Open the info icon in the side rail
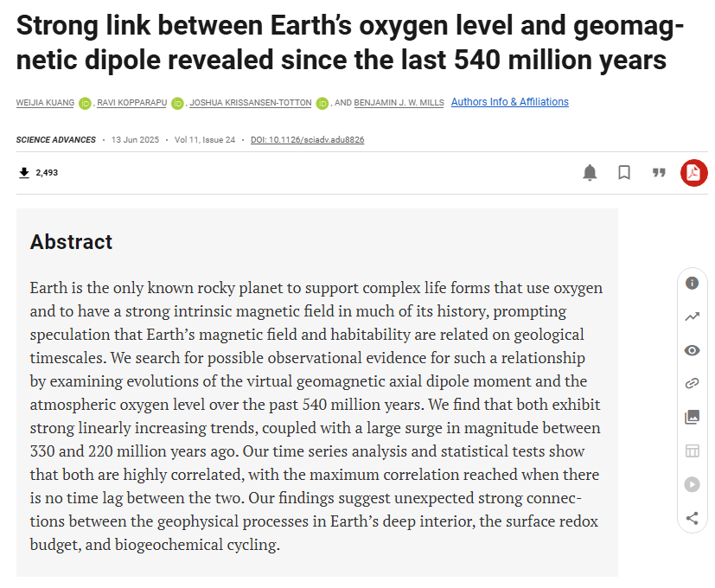 tap(692, 284)
